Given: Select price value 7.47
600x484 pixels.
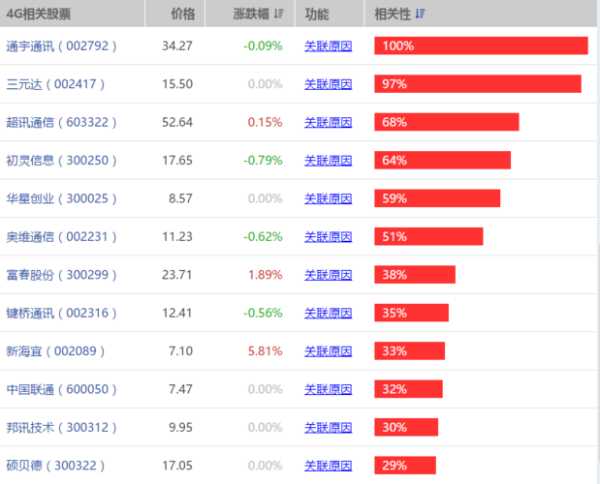Looking at the screenshot, I should (x=180, y=389).
